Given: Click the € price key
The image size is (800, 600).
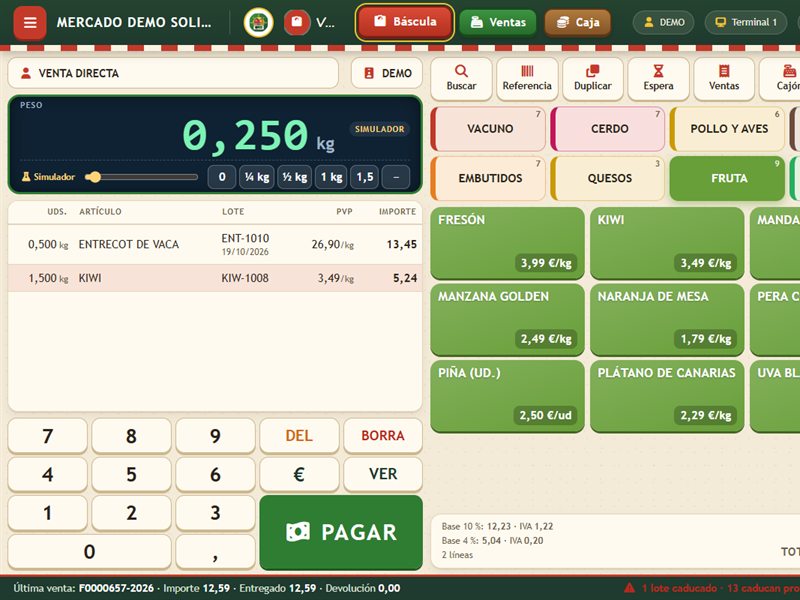Looking at the screenshot, I should pos(299,474).
